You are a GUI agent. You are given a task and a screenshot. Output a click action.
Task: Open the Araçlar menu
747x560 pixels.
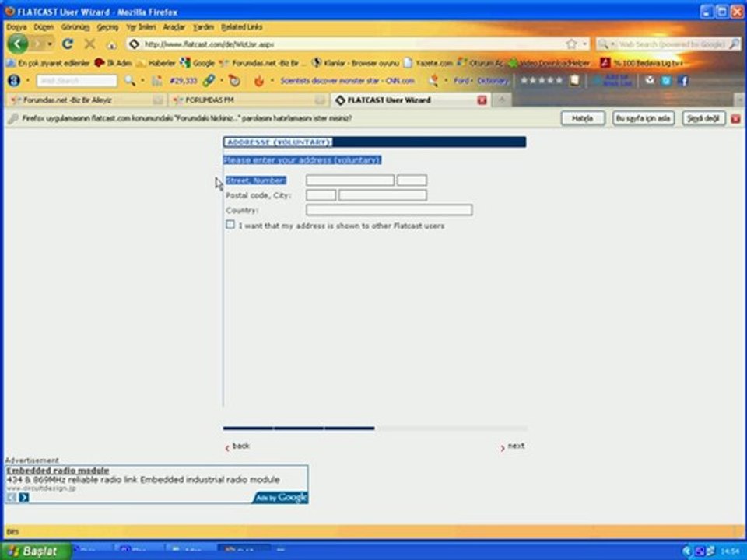click(x=174, y=27)
